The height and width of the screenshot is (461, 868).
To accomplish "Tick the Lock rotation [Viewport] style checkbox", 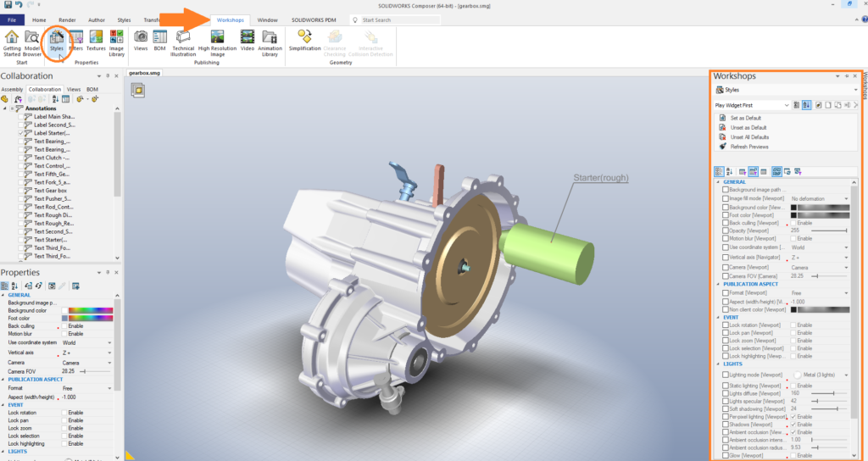I will [725, 325].
